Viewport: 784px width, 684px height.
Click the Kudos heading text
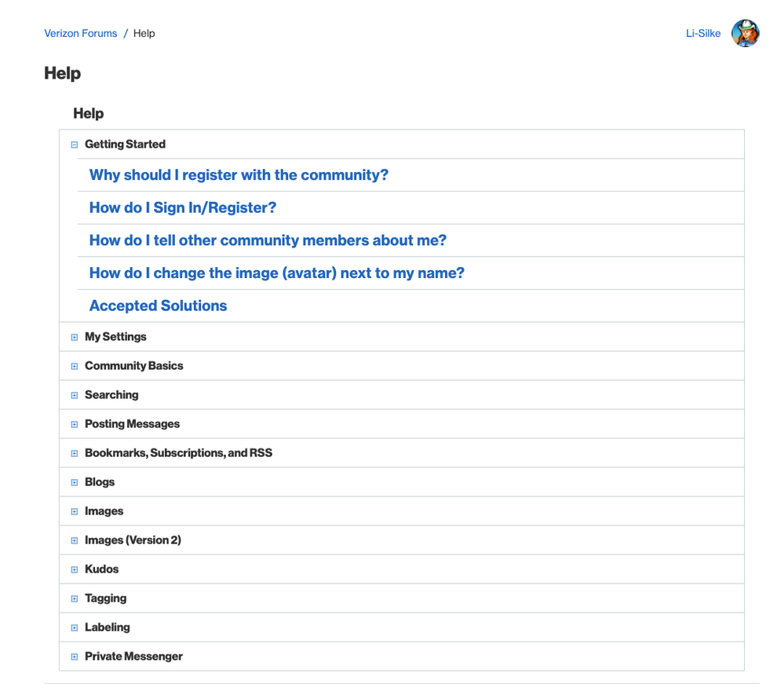[x=101, y=569]
